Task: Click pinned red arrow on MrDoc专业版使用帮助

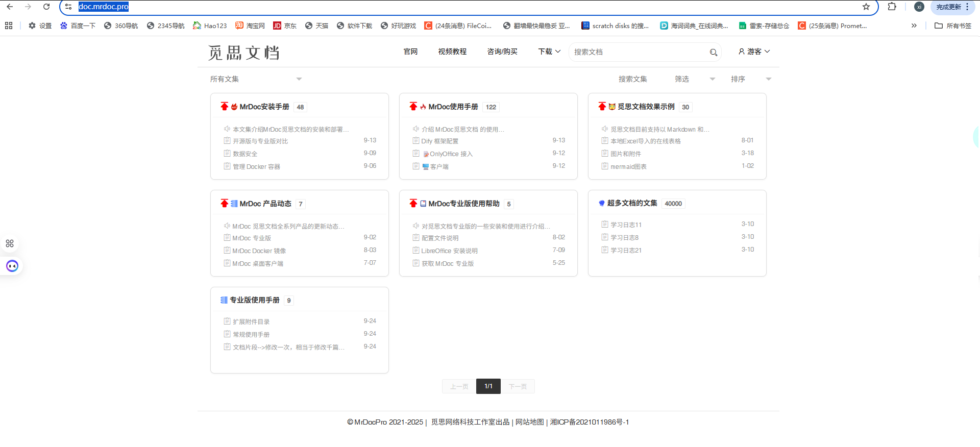Action: point(413,203)
